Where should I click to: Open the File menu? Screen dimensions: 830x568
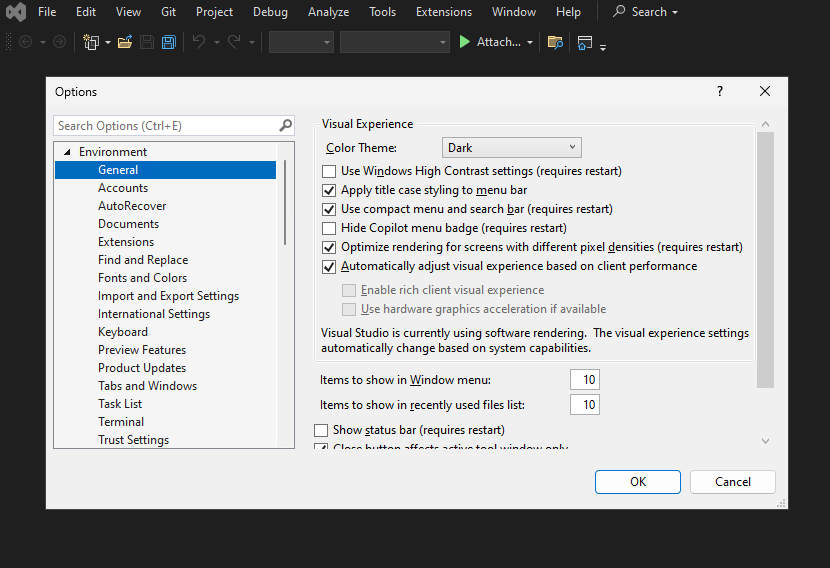[47, 12]
